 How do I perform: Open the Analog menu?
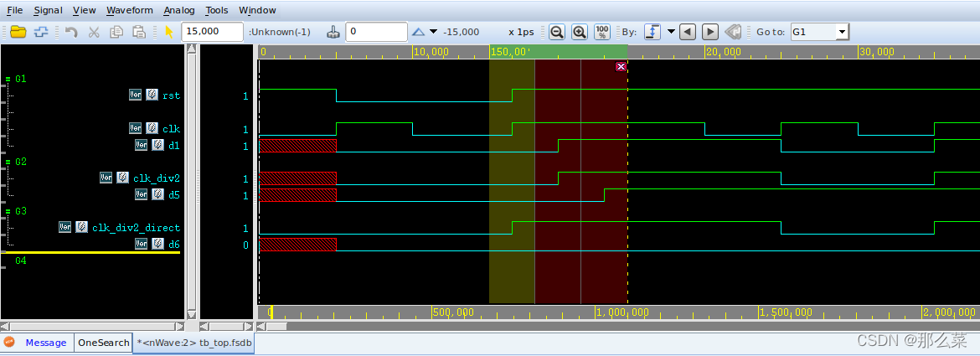tap(179, 10)
